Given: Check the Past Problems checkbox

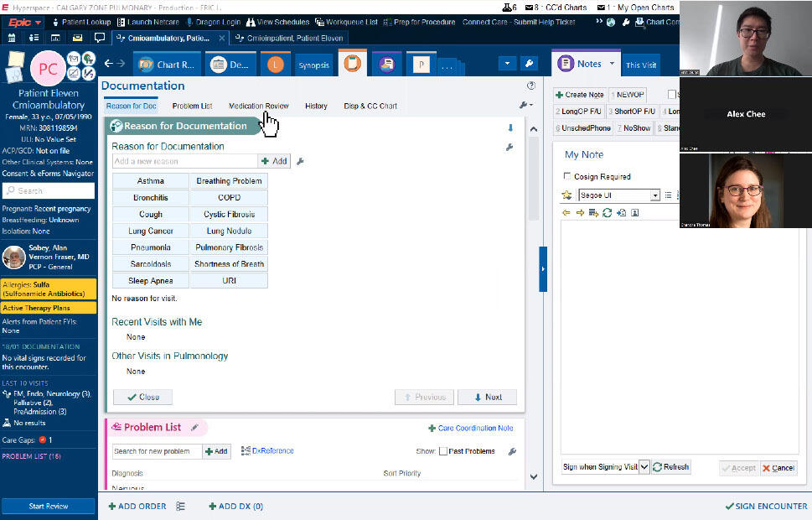Looking at the screenshot, I should [443, 451].
